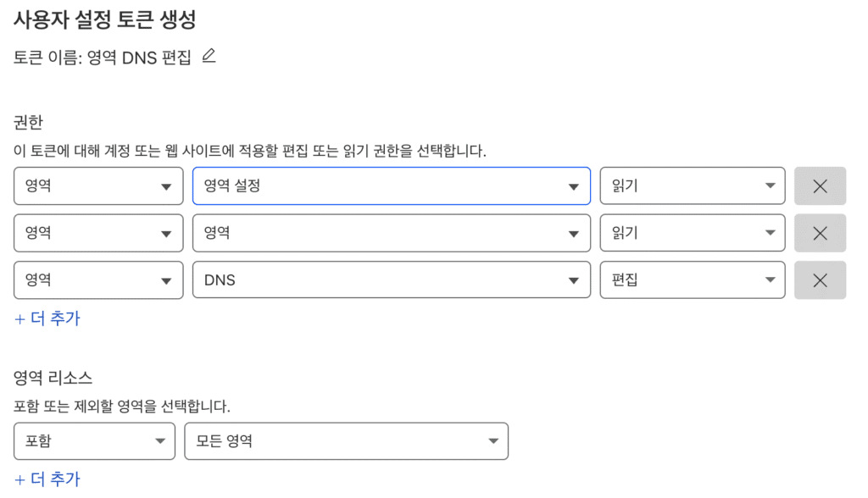The width and height of the screenshot is (868, 498).
Task: Click the arrow on the 편집 dropdown
Action: [x=770, y=279]
